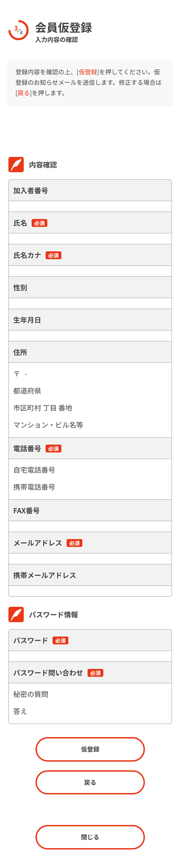Click the 携帯電話番号 label
This screenshot has width=181, height=868.
(x=34, y=487)
